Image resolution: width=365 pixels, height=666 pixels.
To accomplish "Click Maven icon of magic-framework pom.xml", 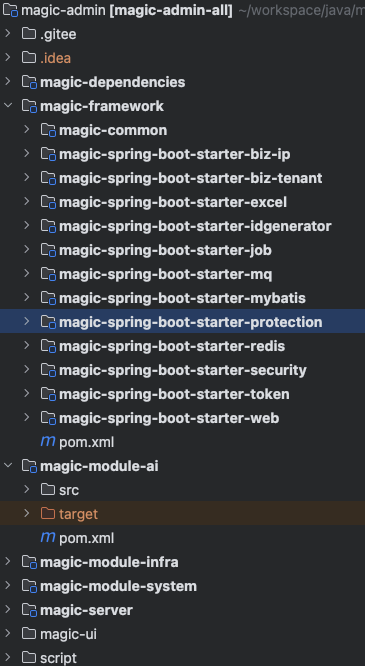I will [48, 442].
